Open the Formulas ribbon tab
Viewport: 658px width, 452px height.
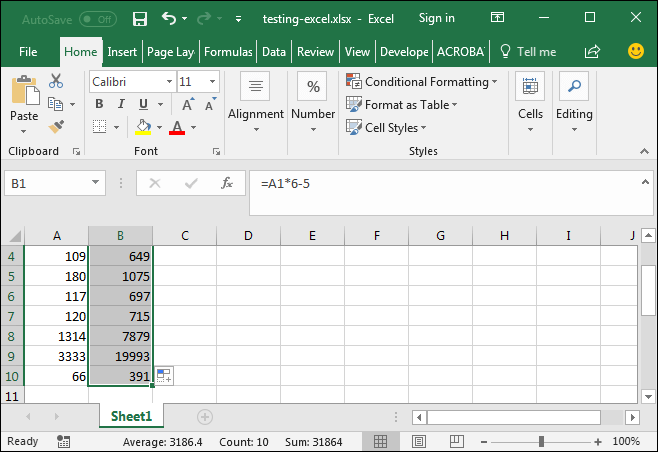pyautogui.click(x=229, y=52)
